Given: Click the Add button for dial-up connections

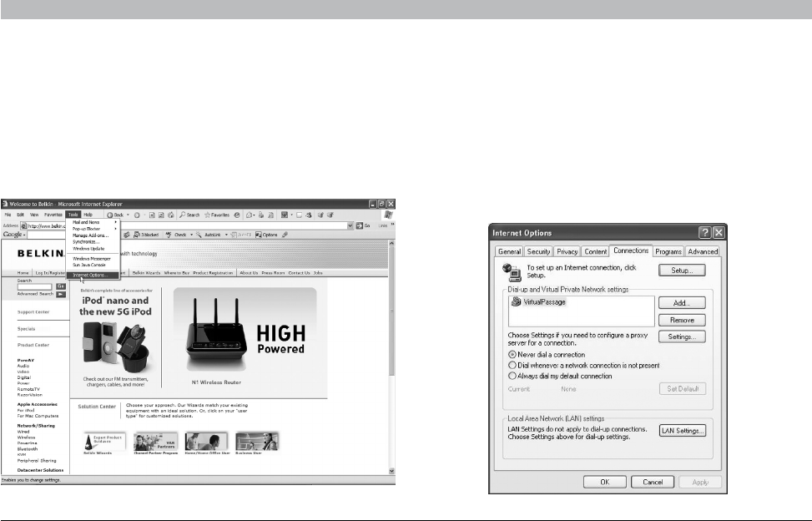Looking at the screenshot, I should (682, 303).
